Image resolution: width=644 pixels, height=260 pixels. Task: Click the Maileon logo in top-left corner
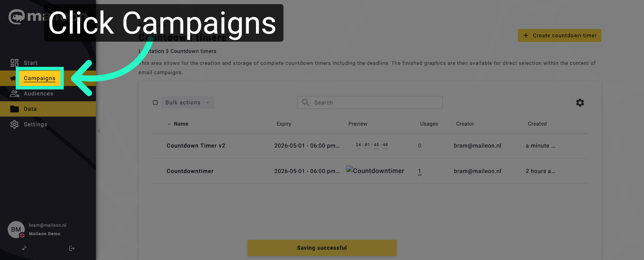16,16
